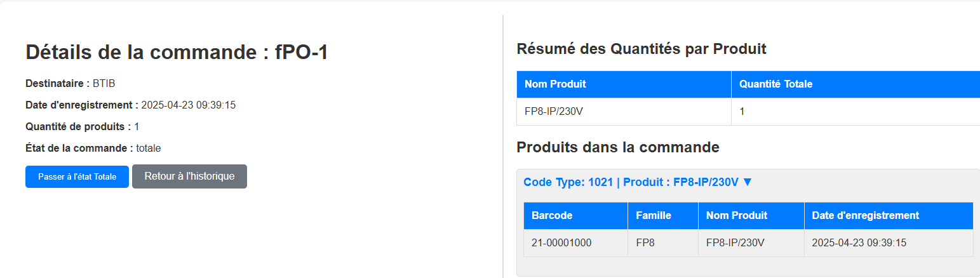The height and width of the screenshot is (278, 980).
Task: Click the Famille column header
Action: 653,215
